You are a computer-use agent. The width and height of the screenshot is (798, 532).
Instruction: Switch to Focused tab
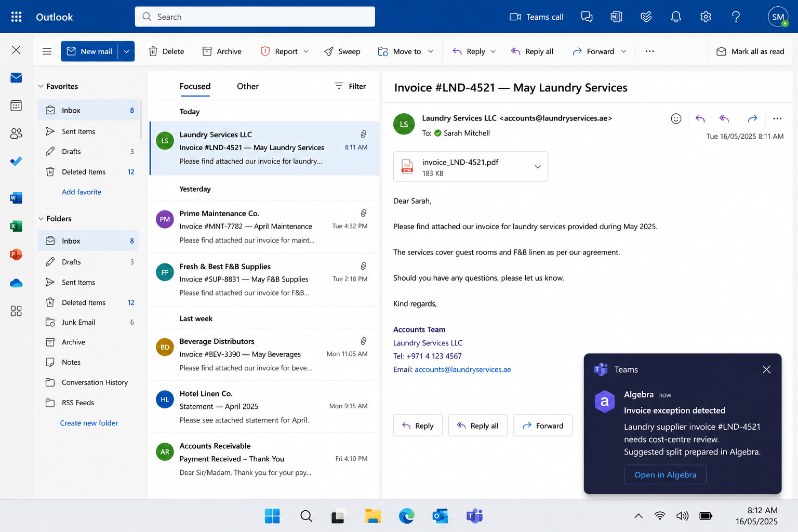[x=195, y=86]
